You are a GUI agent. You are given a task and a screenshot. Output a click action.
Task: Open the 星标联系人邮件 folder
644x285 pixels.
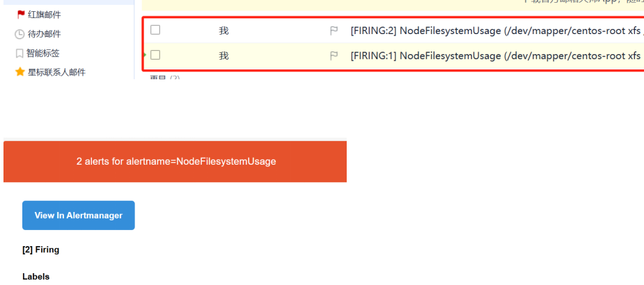(x=56, y=72)
